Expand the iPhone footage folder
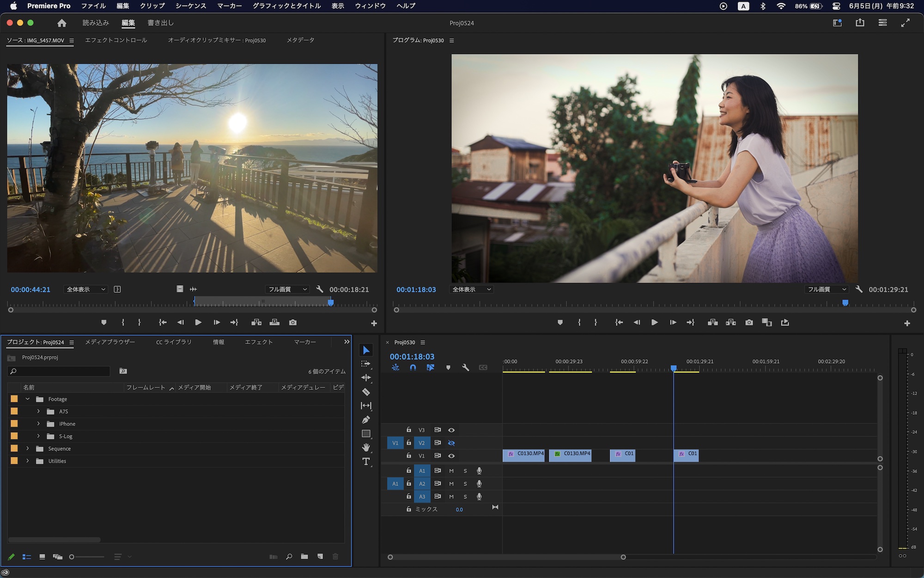This screenshot has height=578, width=924. tap(38, 424)
